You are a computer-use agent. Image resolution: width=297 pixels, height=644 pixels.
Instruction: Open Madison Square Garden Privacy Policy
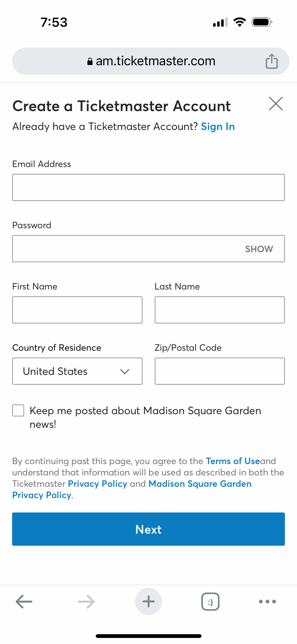point(200,484)
